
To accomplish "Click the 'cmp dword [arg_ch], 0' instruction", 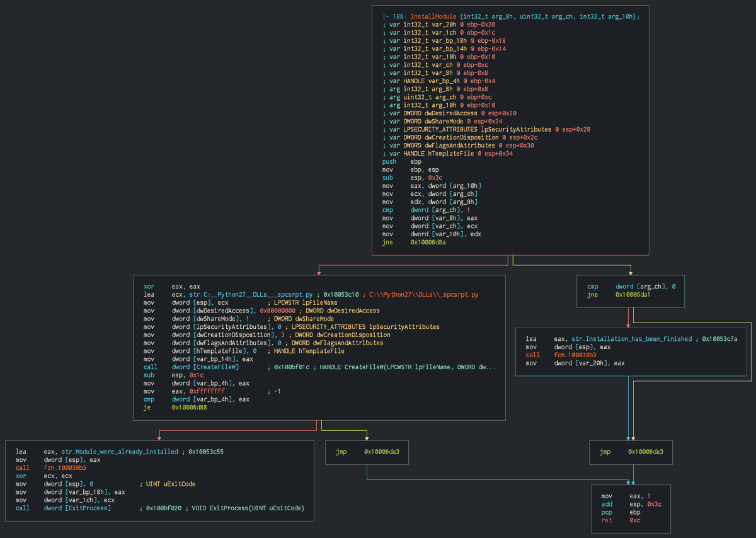I will (x=631, y=286).
